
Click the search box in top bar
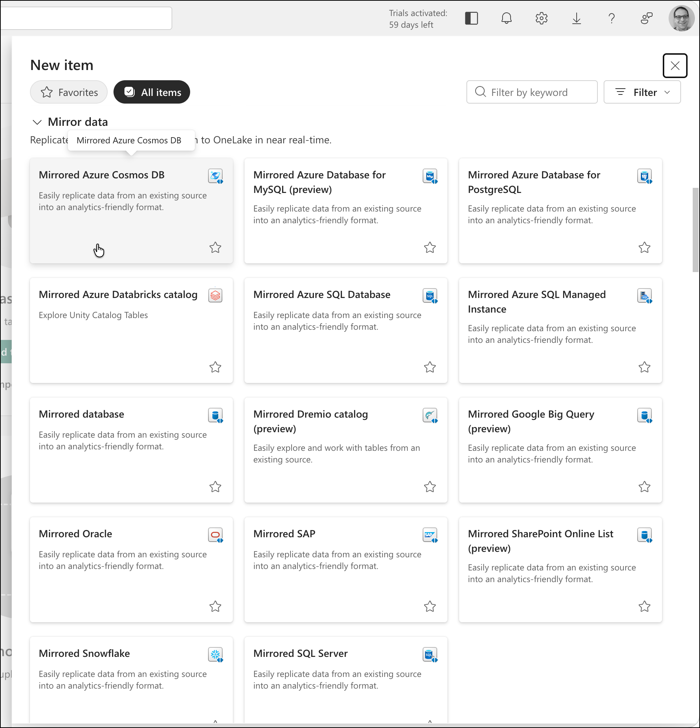[x=86, y=18]
